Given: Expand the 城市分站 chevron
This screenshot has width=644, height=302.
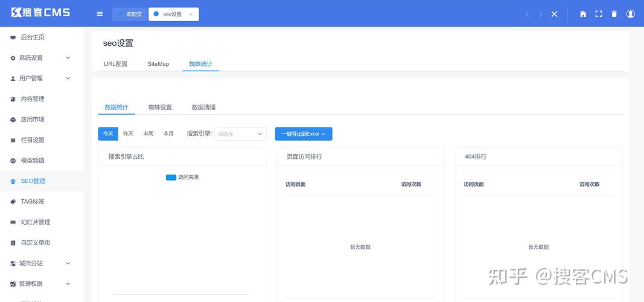Looking at the screenshot, I should point(68,263).
